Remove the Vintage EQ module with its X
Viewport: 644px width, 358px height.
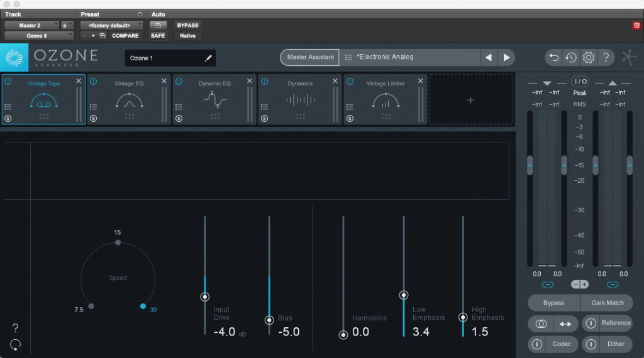click(x=164, y=81)
